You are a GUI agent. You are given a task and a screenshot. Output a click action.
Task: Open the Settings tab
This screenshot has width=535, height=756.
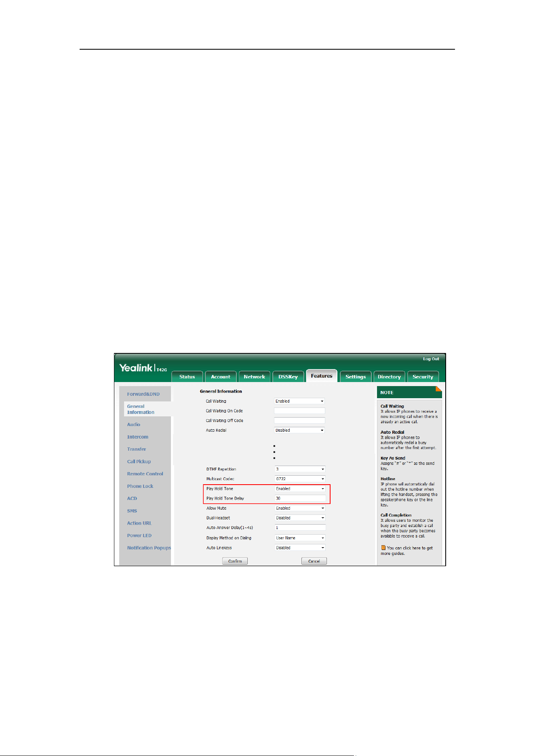(356, 376)
